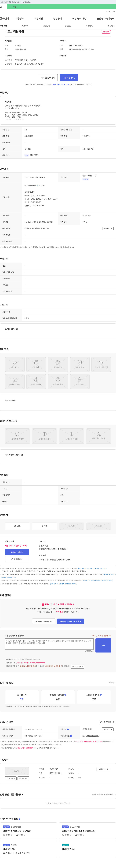Click the 로그인 link at top

(108, 11)
